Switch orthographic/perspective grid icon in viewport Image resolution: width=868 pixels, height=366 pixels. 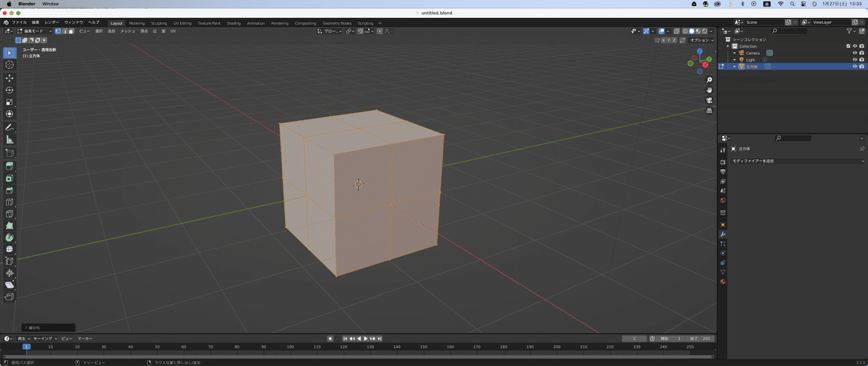(x=710, y=110)
